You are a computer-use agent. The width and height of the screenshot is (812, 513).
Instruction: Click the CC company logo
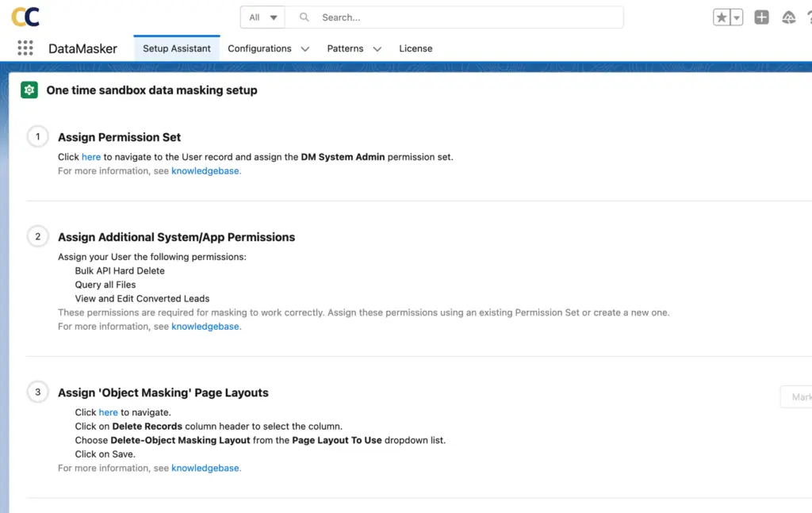click(x=26, y=16)
